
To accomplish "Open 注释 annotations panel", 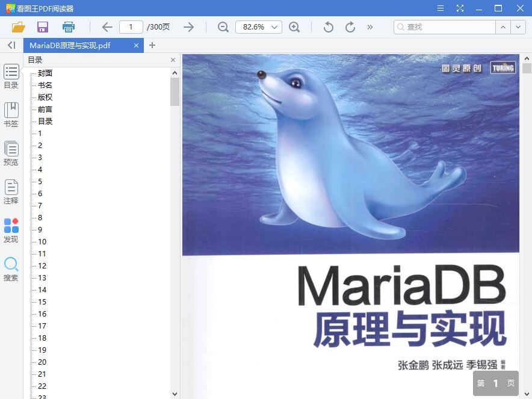I will click(x=11, y=192).
